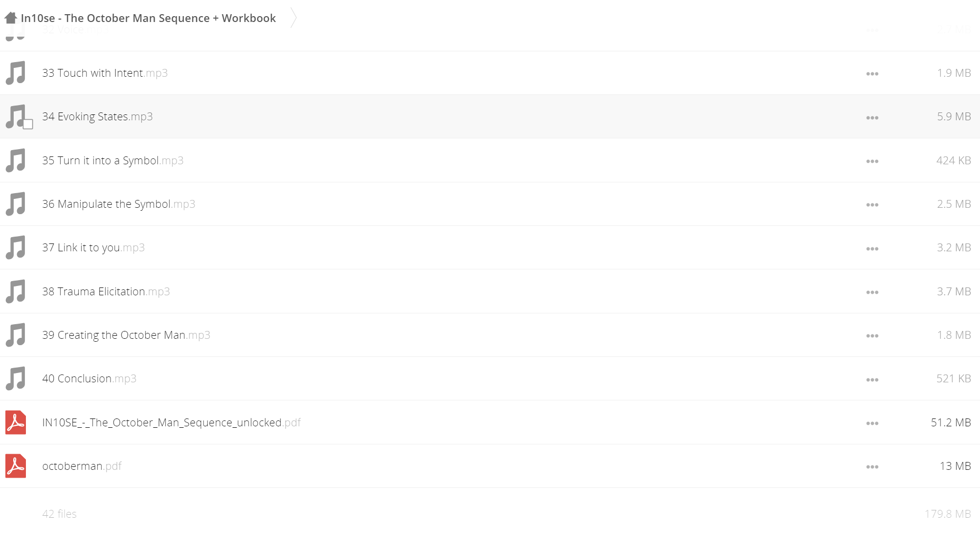Screen dimensions: 980x550
Task: Open more actions menu for 38 Trauma Elicitation
Action: pyautogui.click(x=872, y=292)
